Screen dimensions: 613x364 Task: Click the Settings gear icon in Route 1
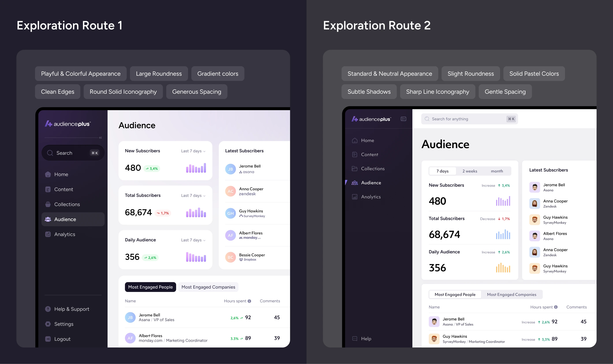coord(48,324)
